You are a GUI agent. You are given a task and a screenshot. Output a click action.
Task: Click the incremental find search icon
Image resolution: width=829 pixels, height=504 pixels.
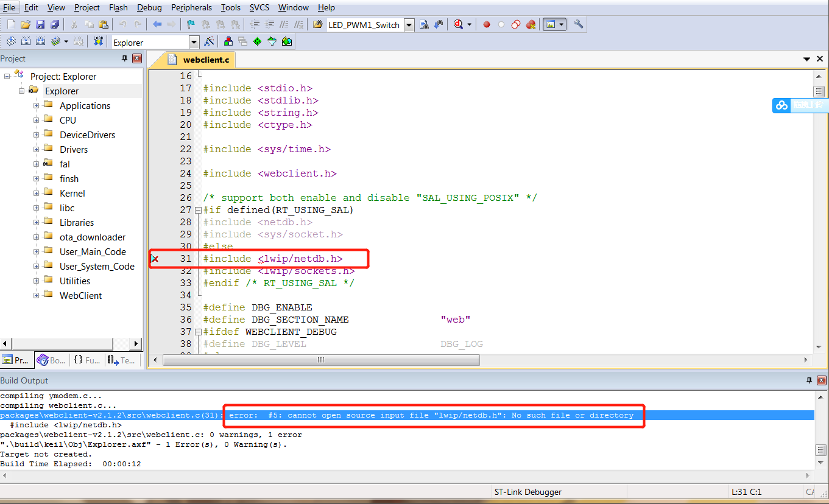[439, 24]
